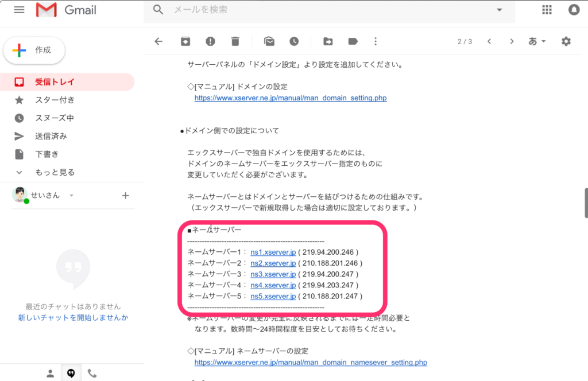Image resolution: width=588 pixels, height=381 pixels.
Task: Click the 作成 compose button
Action: (34, 50)
